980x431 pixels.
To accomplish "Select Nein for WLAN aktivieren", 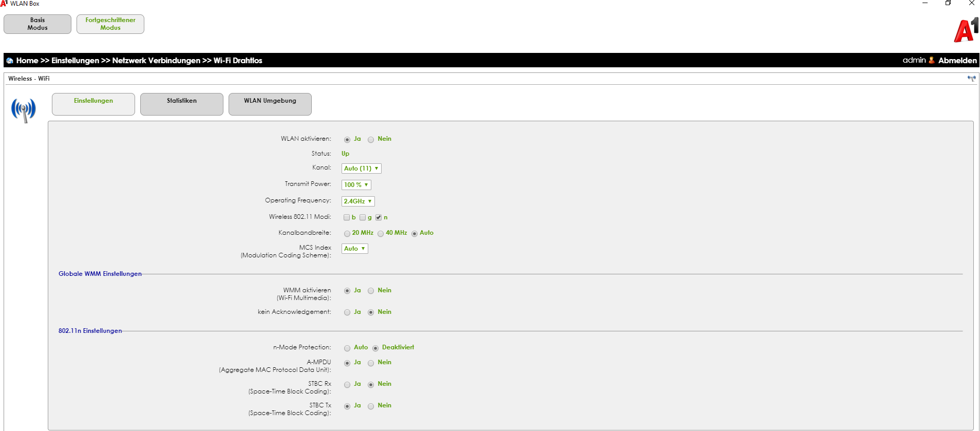I will [371, 140].
